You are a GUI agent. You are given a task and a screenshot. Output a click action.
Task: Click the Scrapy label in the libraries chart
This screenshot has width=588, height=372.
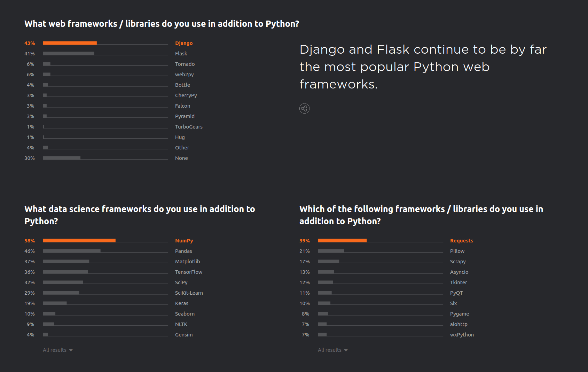pos(458,261)
